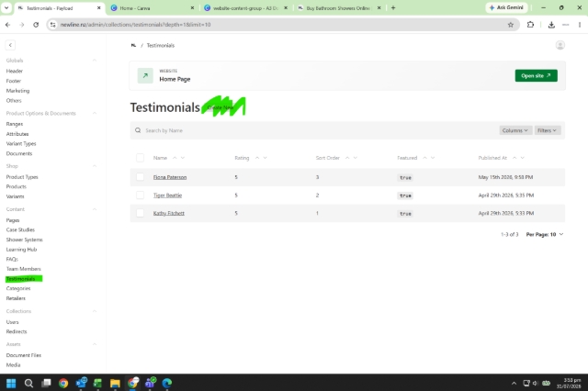Open Tiger Beattie testimonial link
The image size is (588, 391).
pyautogui.click(x=167, y=195)
